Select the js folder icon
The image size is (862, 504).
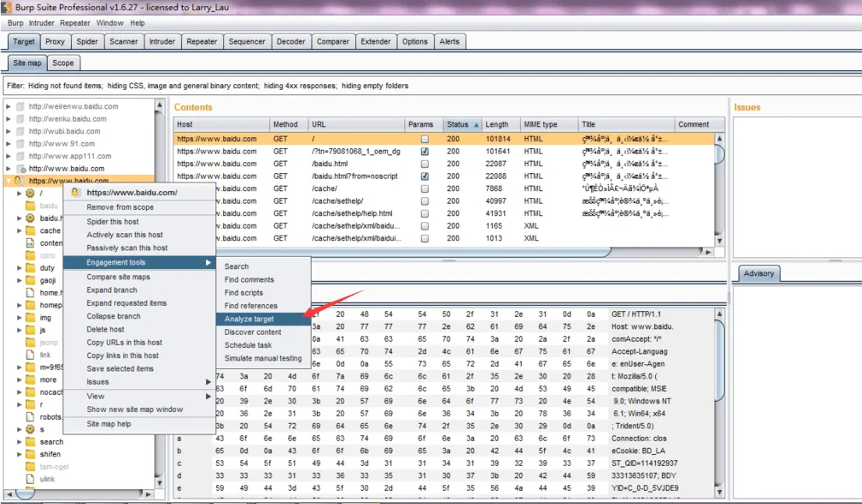(x=30, y=330)
